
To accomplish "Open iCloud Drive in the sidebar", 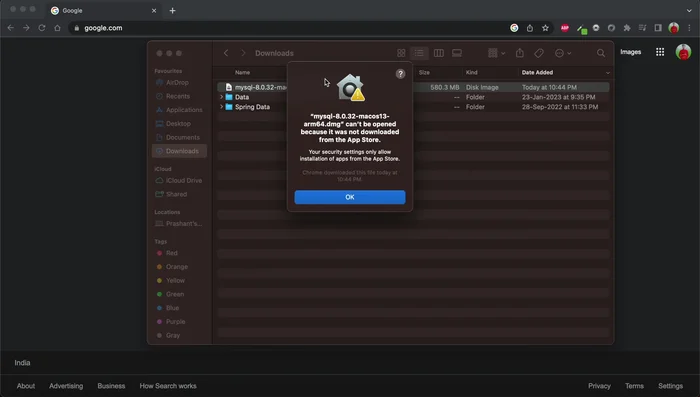I will (x=183, y=180).
